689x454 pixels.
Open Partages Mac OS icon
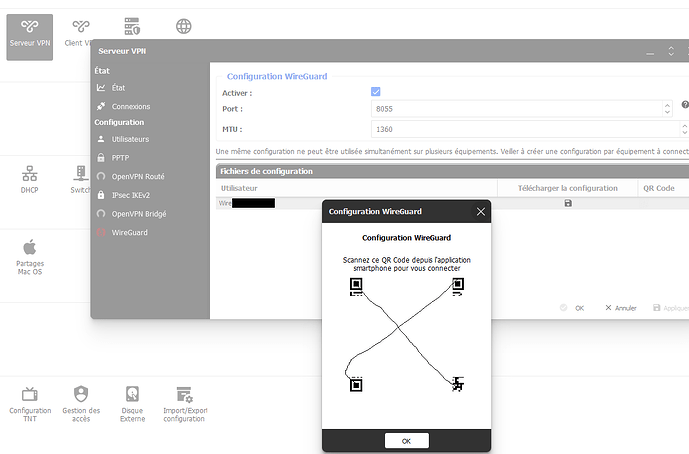tap(30, 257)
